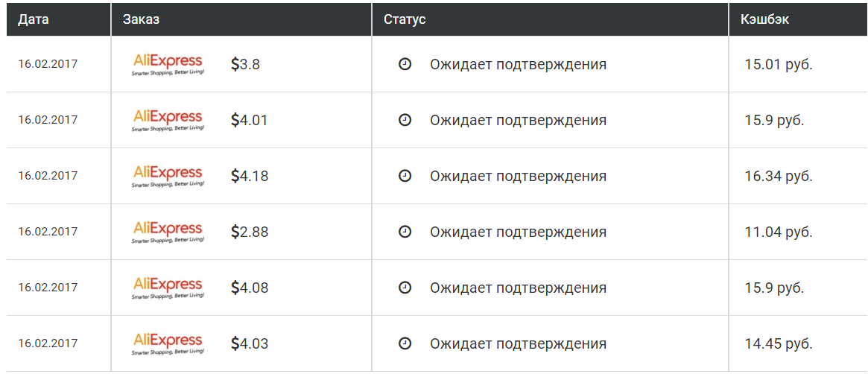Sort by the Дата column header
The width and height of the screenshot is (868, 374).
pyautogui.click(x=34, y=19)
